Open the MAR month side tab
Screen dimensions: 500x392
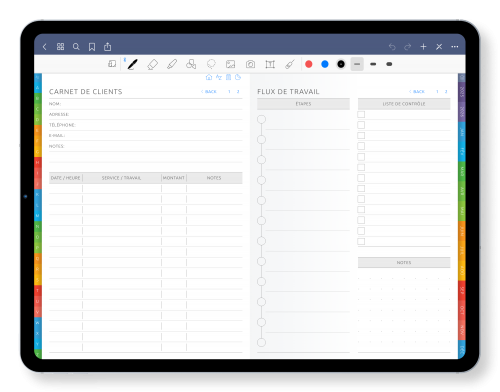coord(462,171)
